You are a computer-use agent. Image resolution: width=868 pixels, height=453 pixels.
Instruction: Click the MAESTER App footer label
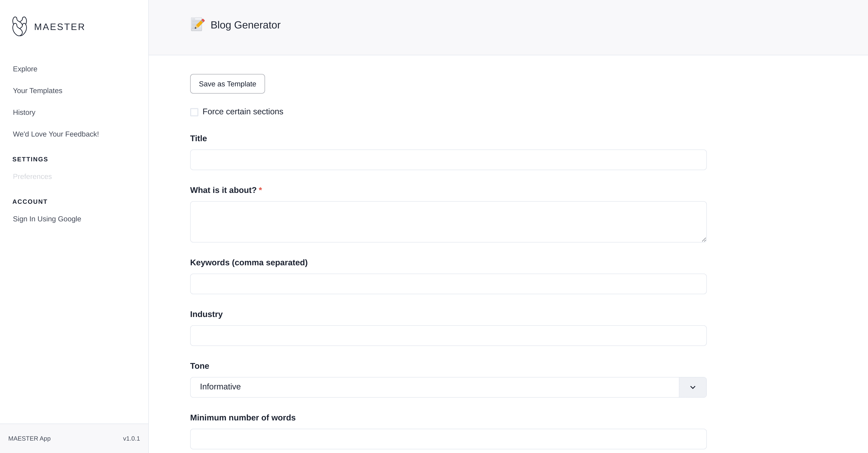30,439
